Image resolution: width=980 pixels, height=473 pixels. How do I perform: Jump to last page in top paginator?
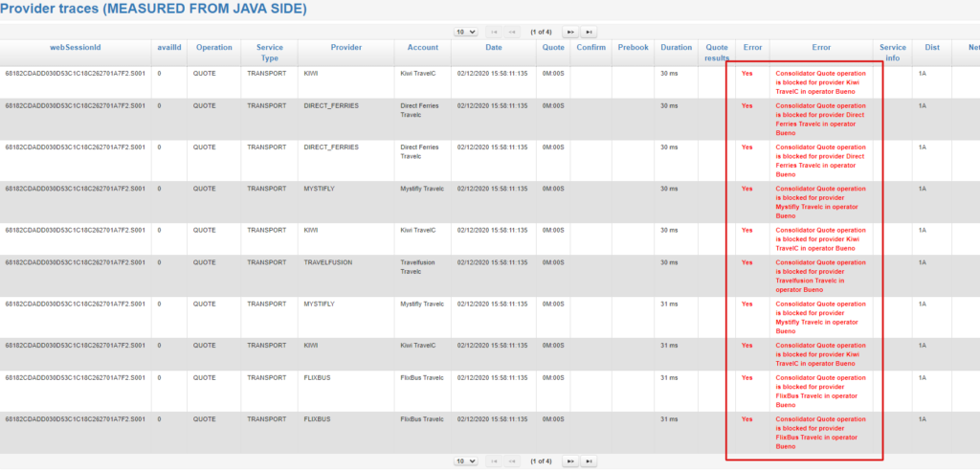click(x=590, y=32)
